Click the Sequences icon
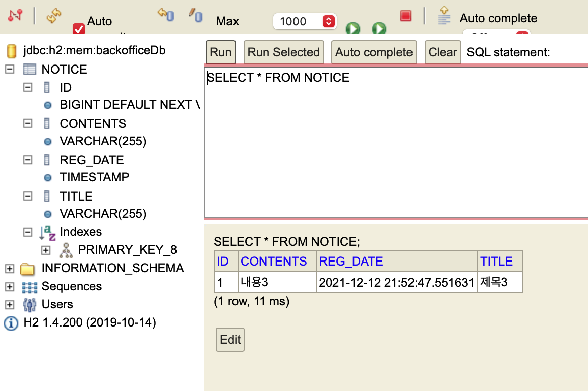Screen dimensions: 588x391 point(30,287)
